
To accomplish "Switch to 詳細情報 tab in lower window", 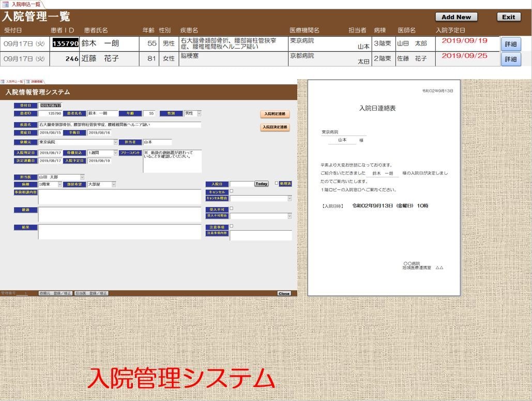I will (35, 81).
